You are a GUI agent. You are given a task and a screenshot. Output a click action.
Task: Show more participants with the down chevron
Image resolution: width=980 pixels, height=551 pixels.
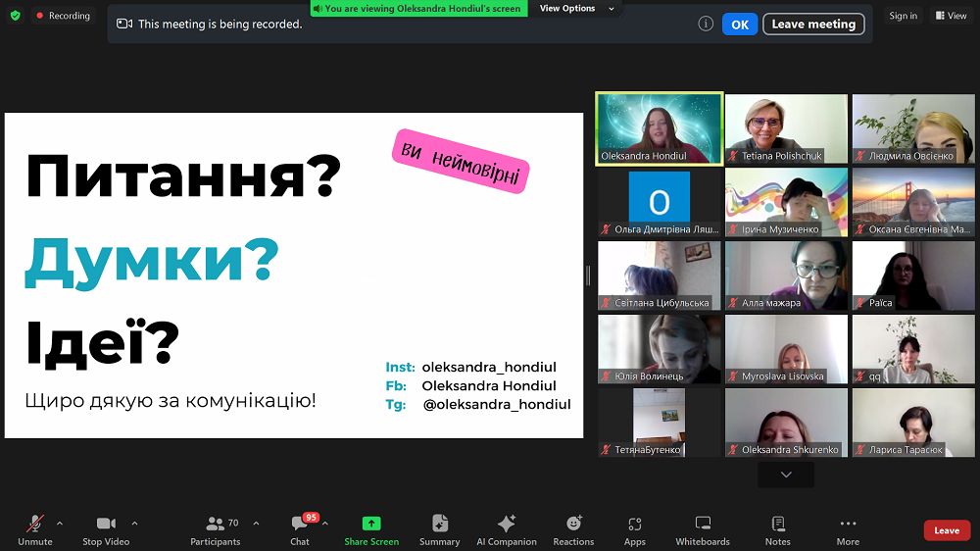coord(786,475)
